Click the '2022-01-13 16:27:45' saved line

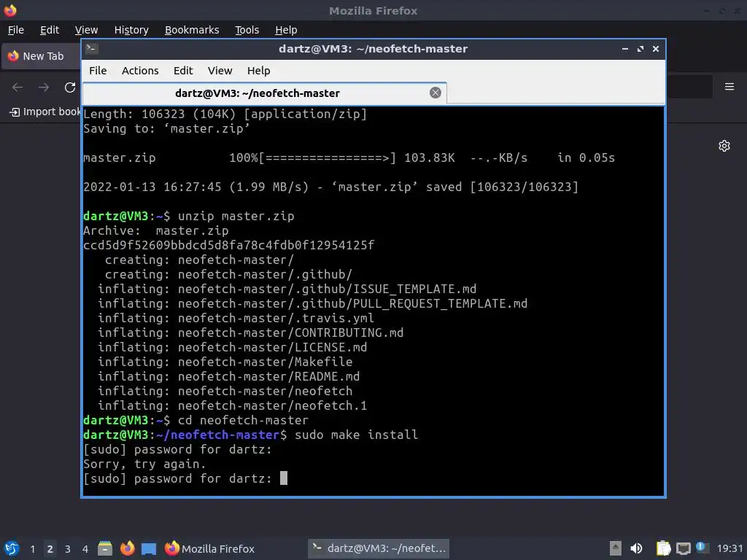(330, 187)
